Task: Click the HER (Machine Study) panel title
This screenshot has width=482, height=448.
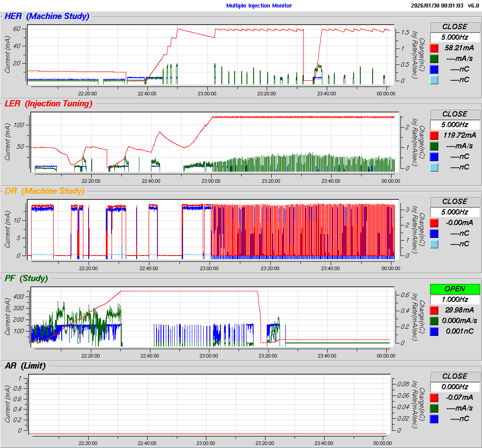Action: [47, 16]
